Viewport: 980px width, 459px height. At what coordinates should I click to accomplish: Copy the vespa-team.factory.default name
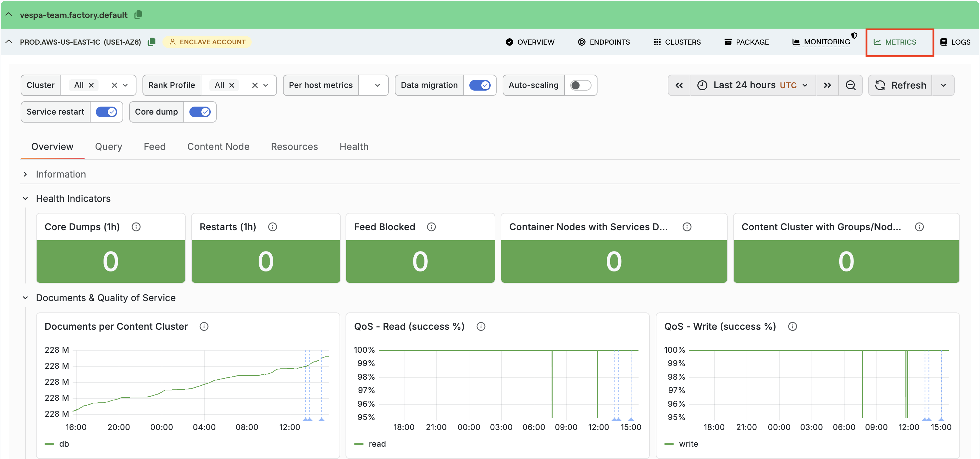point(138,15)
